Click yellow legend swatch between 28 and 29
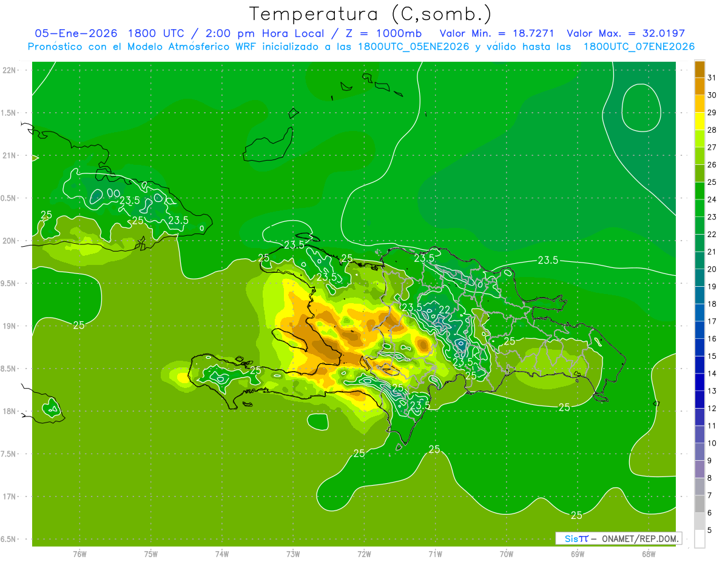The image size is (728, 562). pos(699,121)
